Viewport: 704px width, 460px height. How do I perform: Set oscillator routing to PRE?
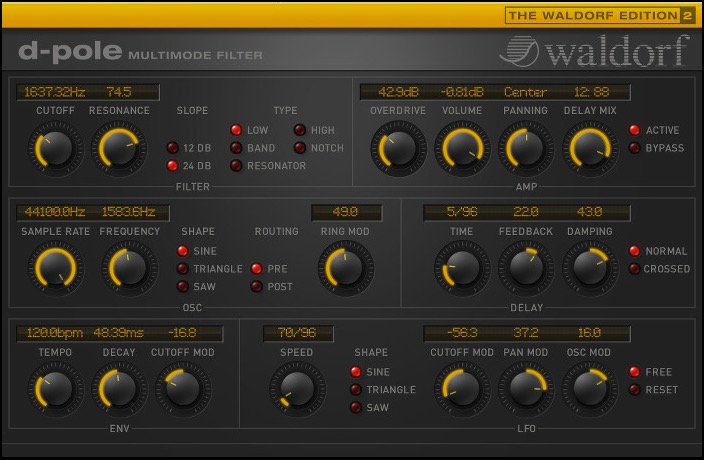(x=256, y=269)
